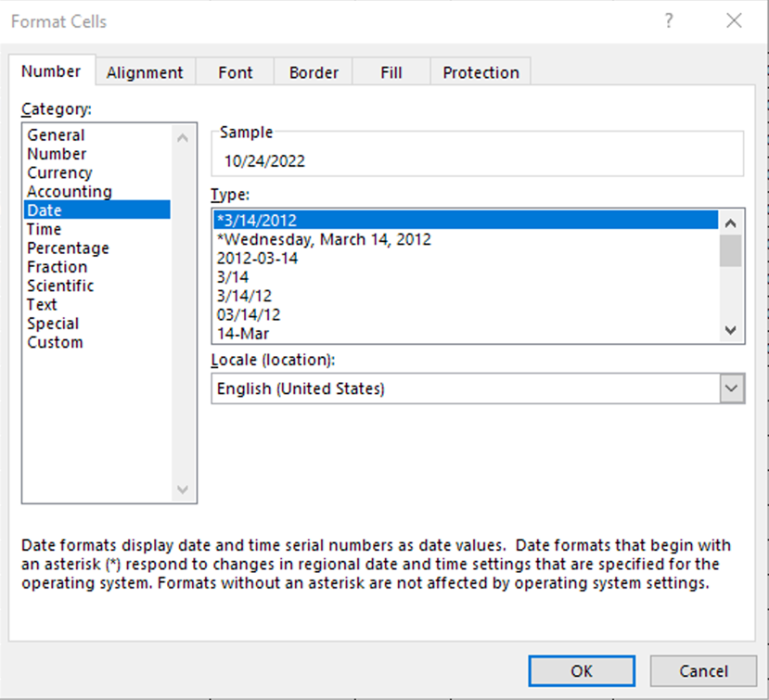Confirm the format with OK
Screen dimensions: 769x700
coord(582,670)
